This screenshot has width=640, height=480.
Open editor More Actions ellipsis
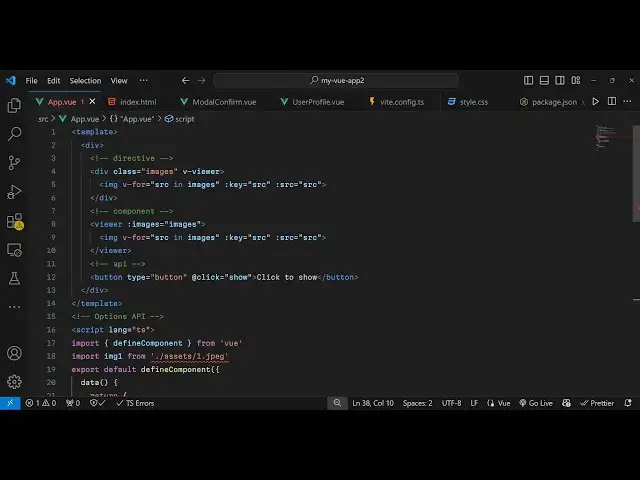(x=627, y=102)
